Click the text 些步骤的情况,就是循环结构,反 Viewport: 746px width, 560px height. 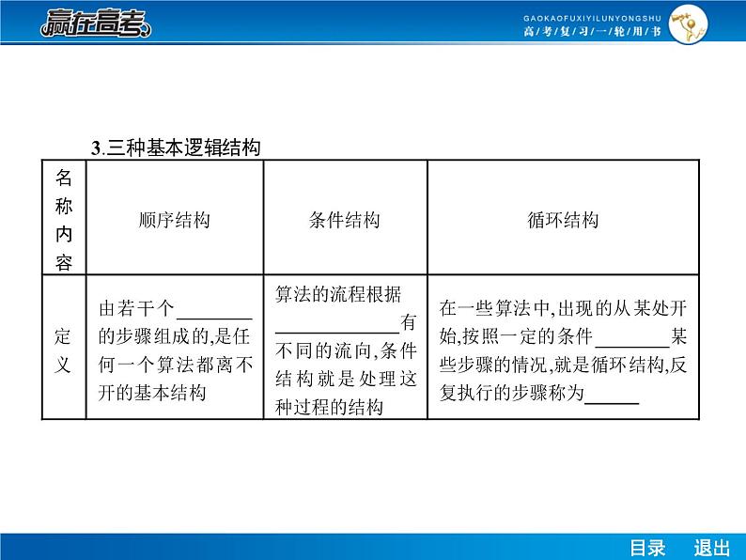coord(563,365)
